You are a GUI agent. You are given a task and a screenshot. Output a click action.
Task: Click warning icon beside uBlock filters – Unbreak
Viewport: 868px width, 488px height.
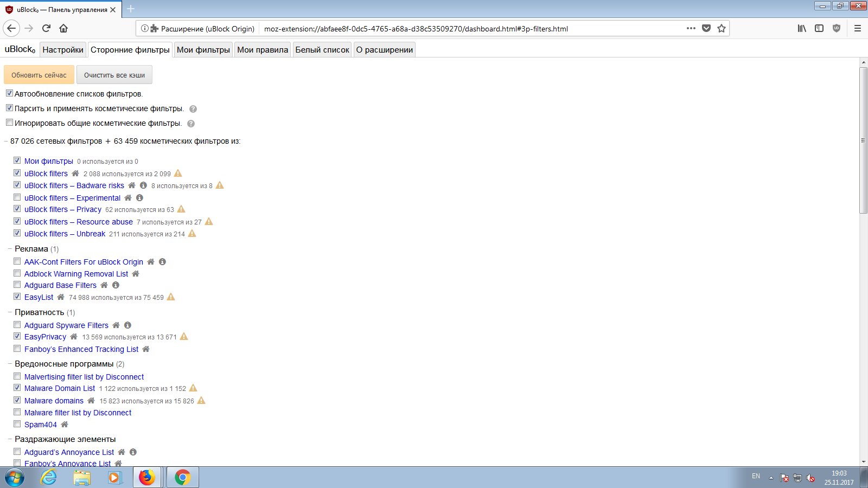[x=192, y=234]
